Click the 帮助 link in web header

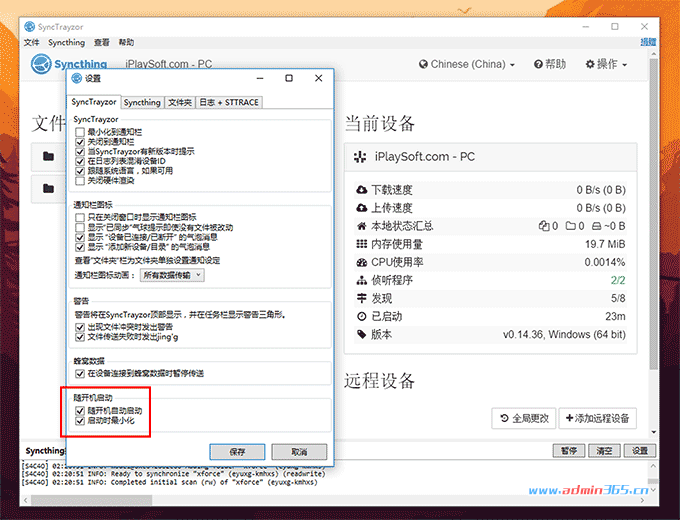550,64
